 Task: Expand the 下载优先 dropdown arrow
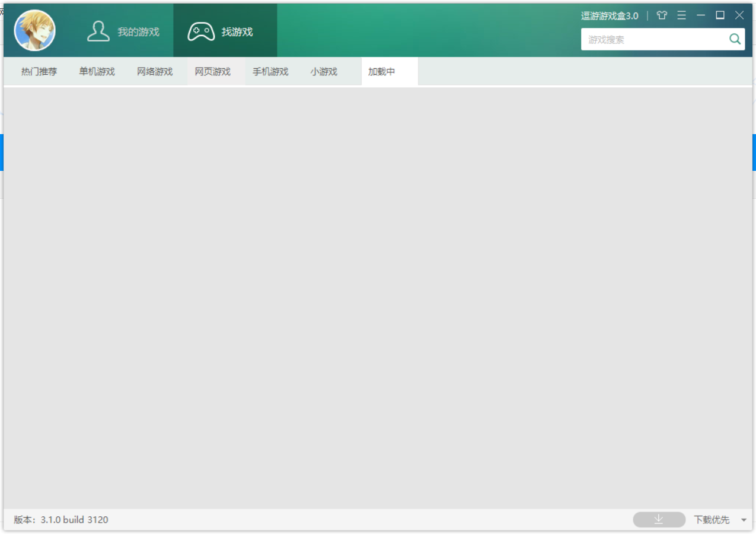(744, 520)
